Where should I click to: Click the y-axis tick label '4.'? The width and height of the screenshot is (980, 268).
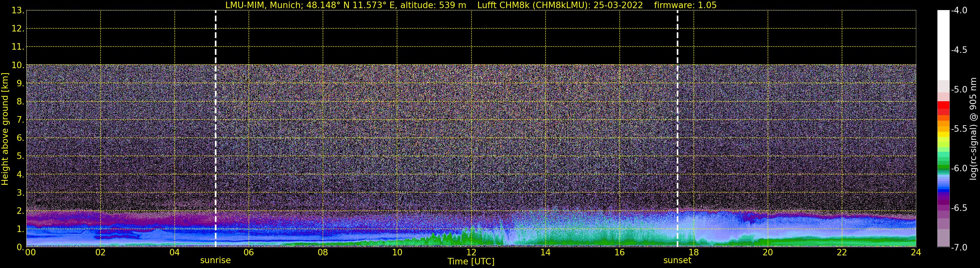point(20,175)
